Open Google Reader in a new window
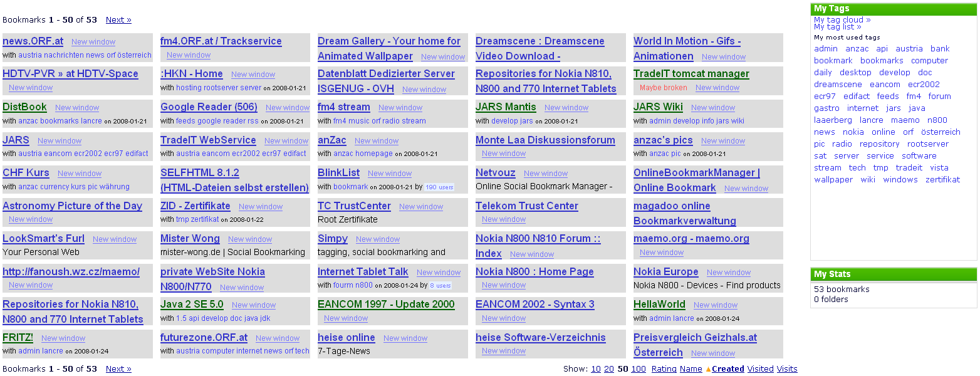This screenshot has width=980, height=376. coord(287,108)
